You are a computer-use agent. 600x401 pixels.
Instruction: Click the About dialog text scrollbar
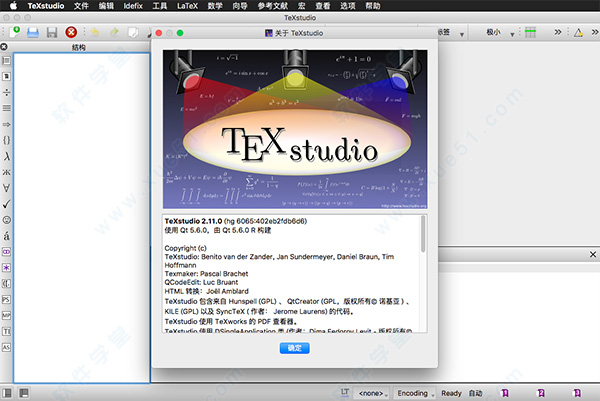pos(423,234)
